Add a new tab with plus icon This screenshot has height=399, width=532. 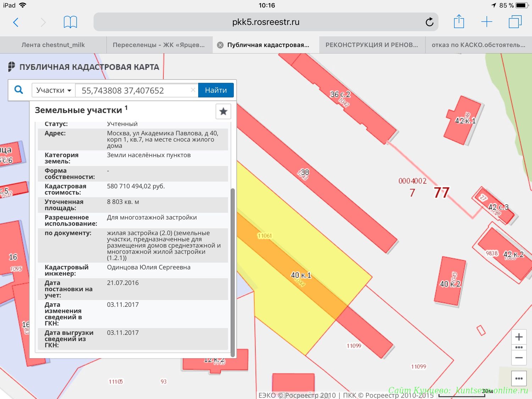pyautogui.click(x=487, y=22)
